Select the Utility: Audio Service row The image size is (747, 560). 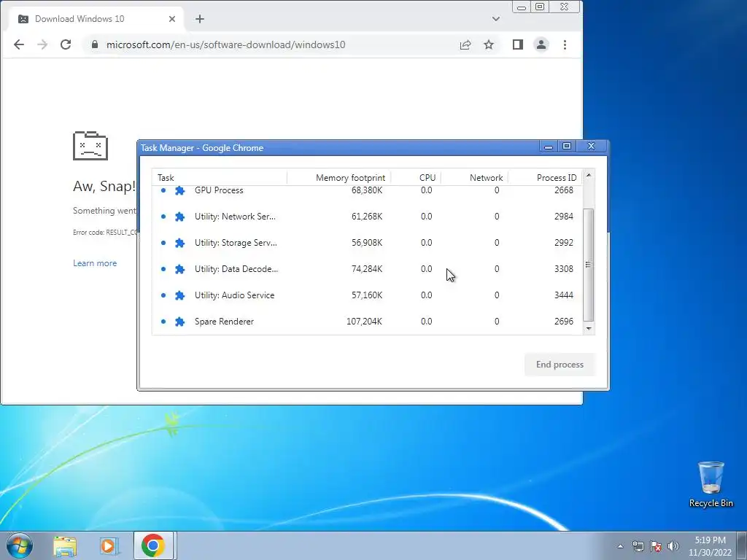[368, 295]
